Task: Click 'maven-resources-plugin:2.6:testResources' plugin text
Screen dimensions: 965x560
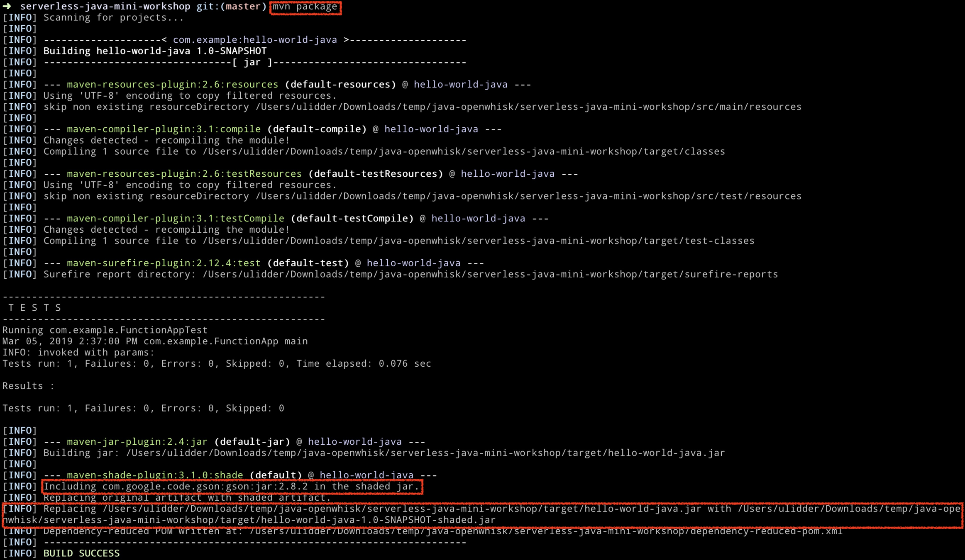Action: pos(184,174)
